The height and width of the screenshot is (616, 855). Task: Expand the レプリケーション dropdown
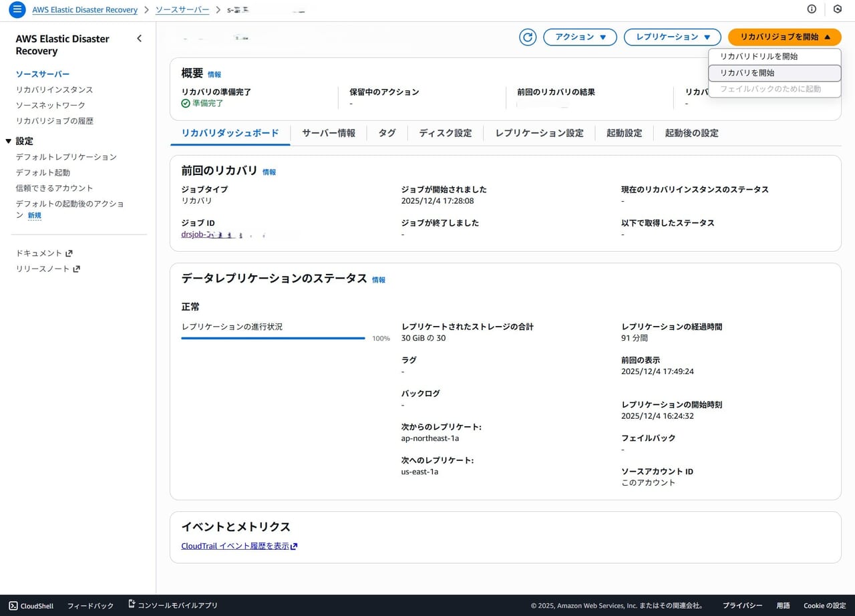point(672,37)
